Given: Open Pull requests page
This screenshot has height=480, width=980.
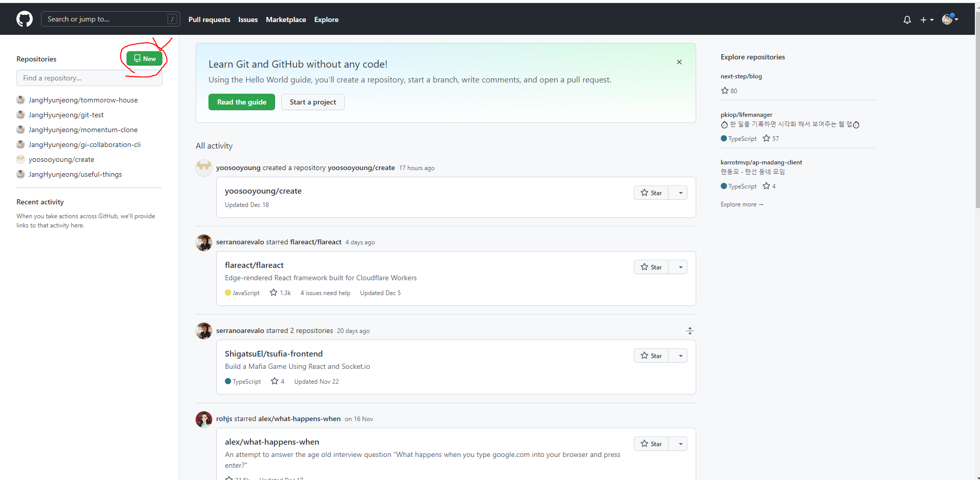Looking at the screenshot, I should point(209,19).
